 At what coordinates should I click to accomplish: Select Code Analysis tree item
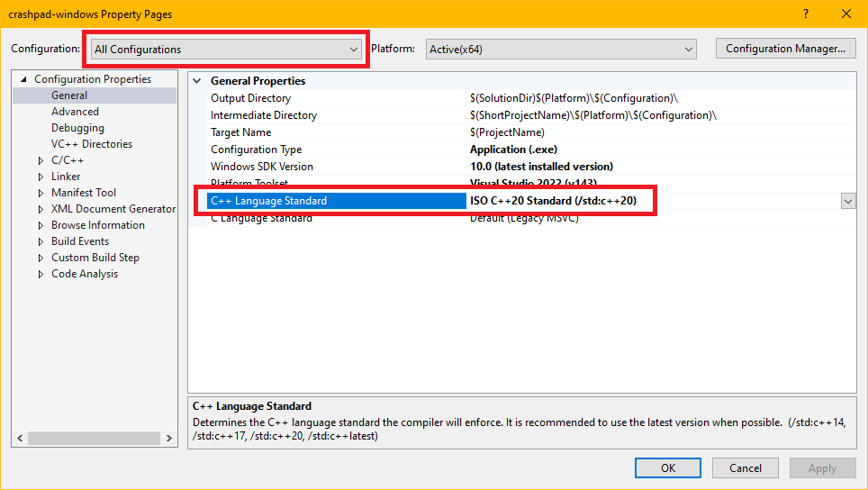click(x=84, y=274)
